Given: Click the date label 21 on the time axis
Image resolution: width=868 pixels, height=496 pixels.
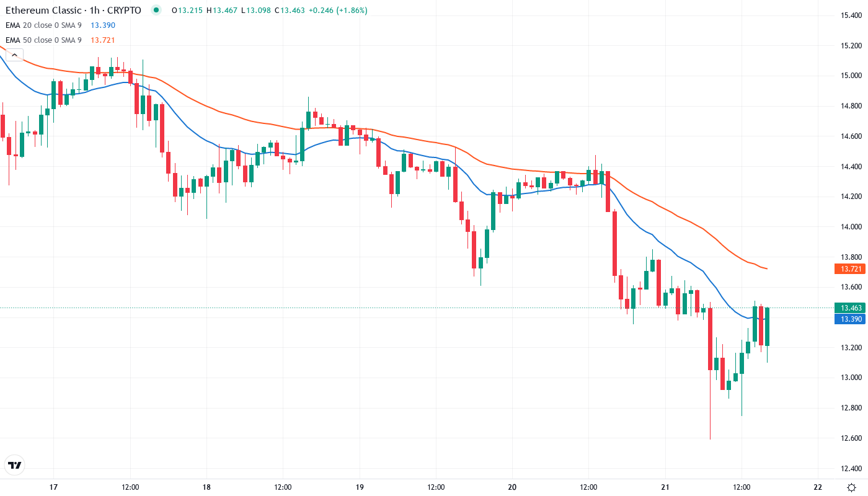Looking at the screenshot, I should pyautogui.click(x=665, y=487).
